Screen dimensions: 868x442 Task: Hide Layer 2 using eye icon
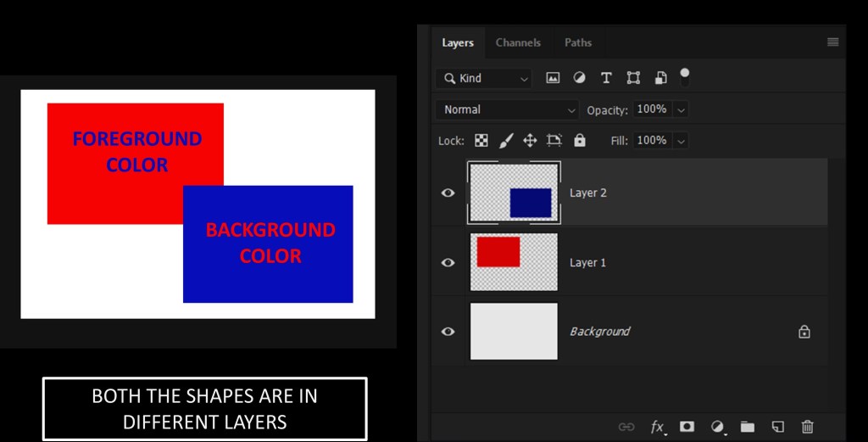pos(448,193)
